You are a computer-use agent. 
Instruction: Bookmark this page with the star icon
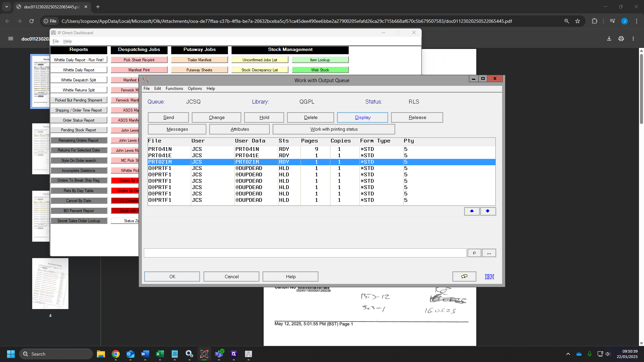click(578, 21)
